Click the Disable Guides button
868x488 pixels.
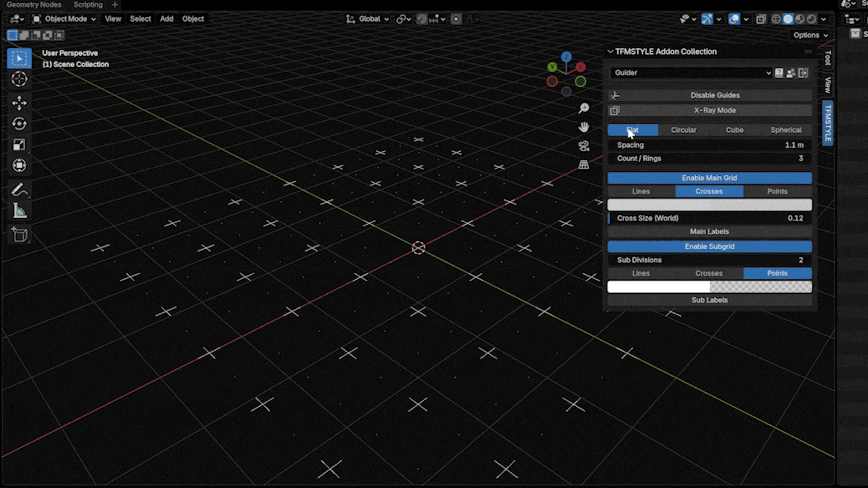tap(714, 95)
